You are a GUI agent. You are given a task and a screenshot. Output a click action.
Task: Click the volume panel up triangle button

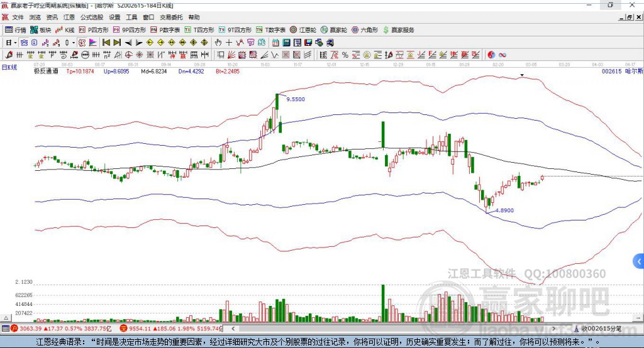pos(6,318)
